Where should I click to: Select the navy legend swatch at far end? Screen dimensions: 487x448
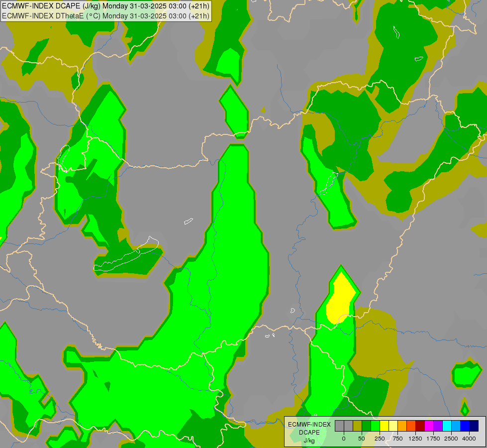pyautogui.click(x=474, y=426)
